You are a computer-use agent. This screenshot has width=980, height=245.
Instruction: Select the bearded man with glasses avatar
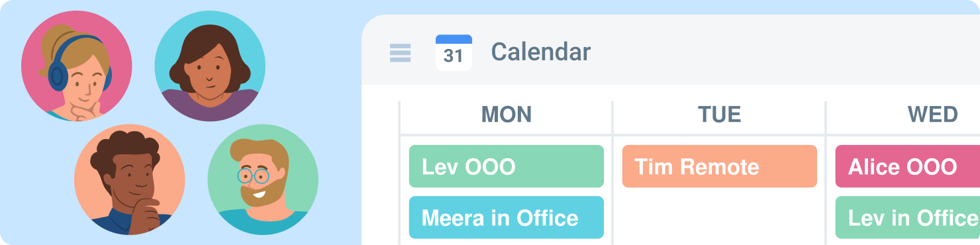[x=263, y=179]
